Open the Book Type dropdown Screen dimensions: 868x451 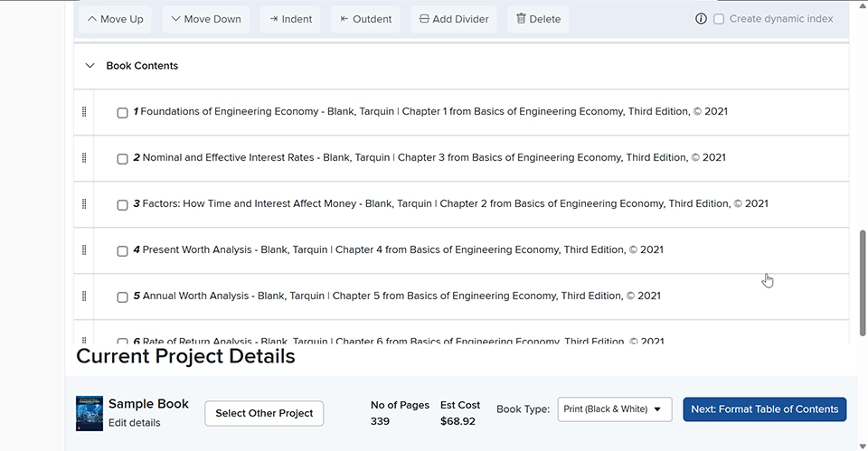[614, 409]
